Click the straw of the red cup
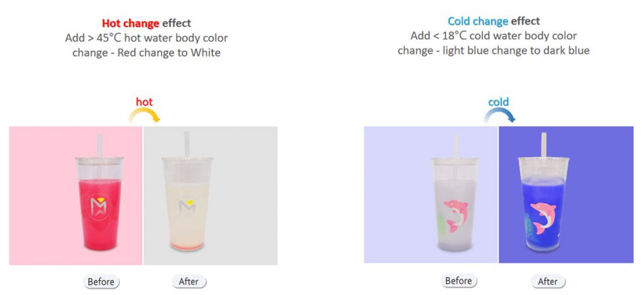The height and width of the screenshot is (295, 644). pos(99,146)
